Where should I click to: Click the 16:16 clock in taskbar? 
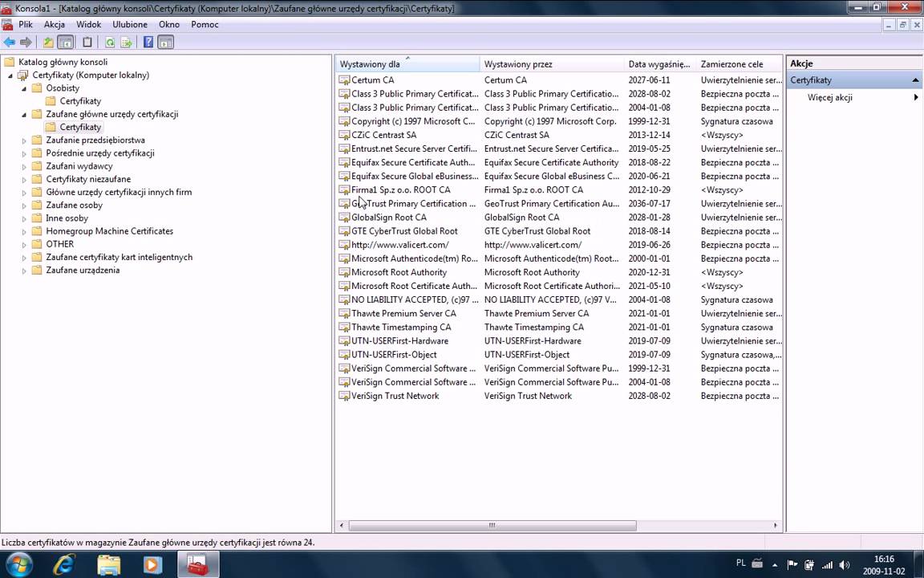pyautogui.click(x=884, y=559)
